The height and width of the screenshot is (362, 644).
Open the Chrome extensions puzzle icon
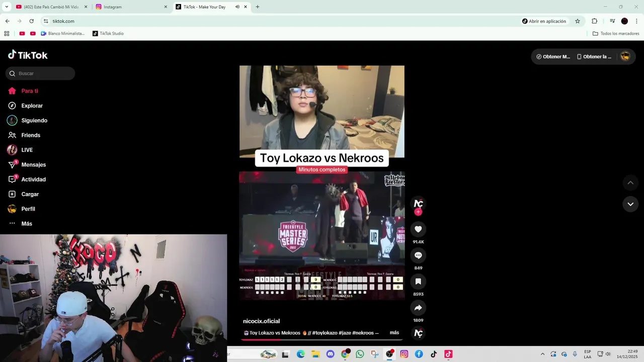[x=595, y=21]
